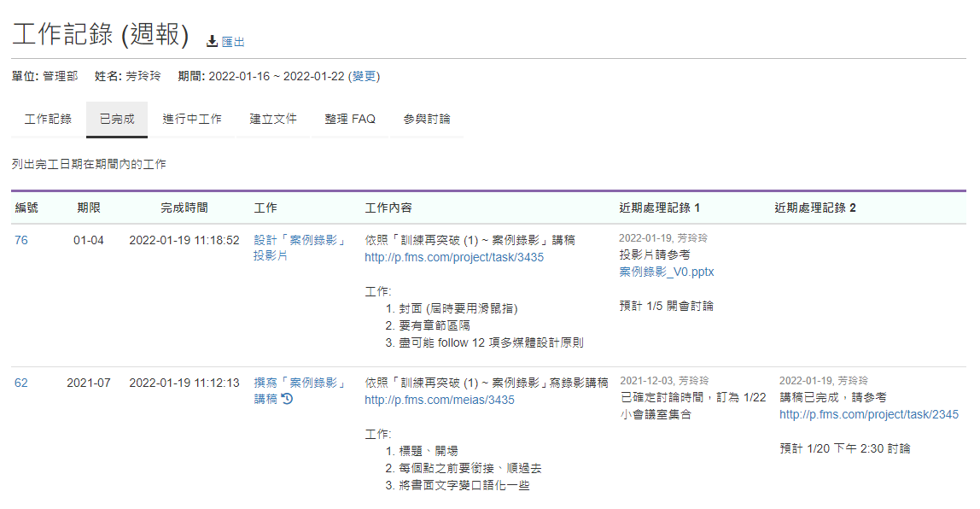Open the 匯出 export link
The height and width of the screenshot is (509, 980).
(x=233, y=42)
